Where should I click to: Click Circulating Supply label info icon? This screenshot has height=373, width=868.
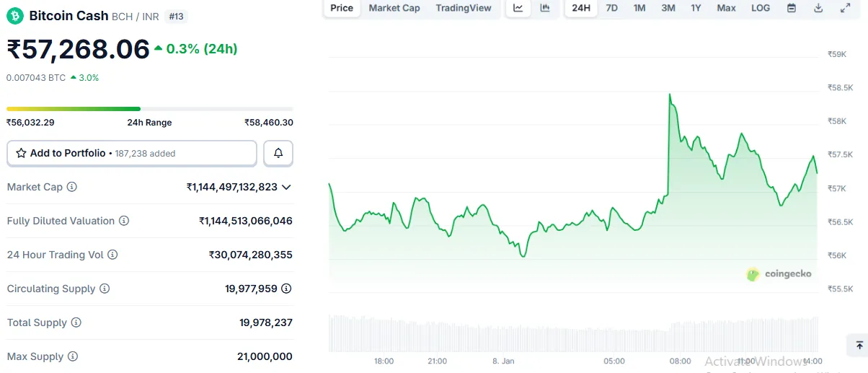point(105,289)
